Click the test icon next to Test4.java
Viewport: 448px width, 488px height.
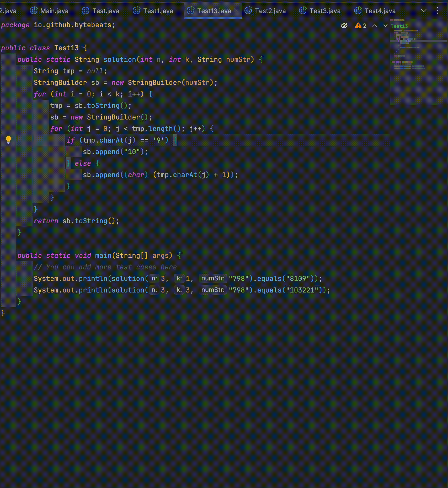click(x=358, y=10)
